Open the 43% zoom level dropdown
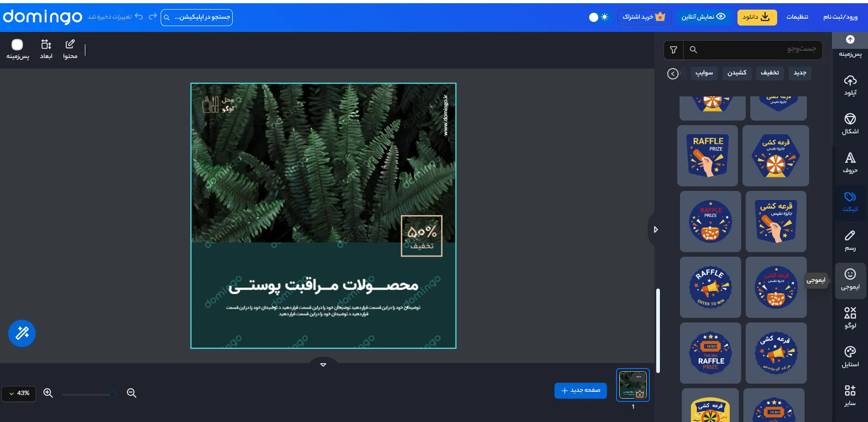This screenshot has width=868, height=422. (x=19, y=393)
